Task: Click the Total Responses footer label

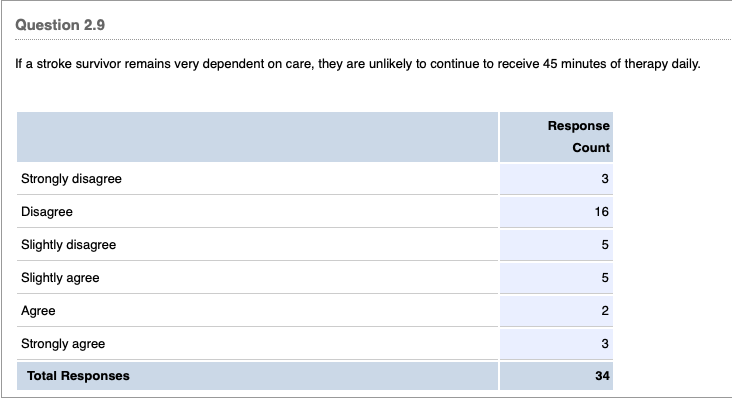Action: tap(78, 376)
